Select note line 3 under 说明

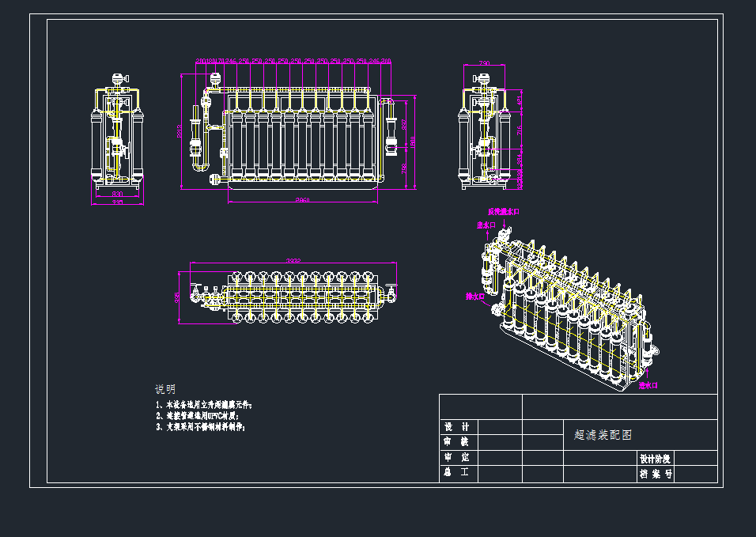tap(201, 427)
